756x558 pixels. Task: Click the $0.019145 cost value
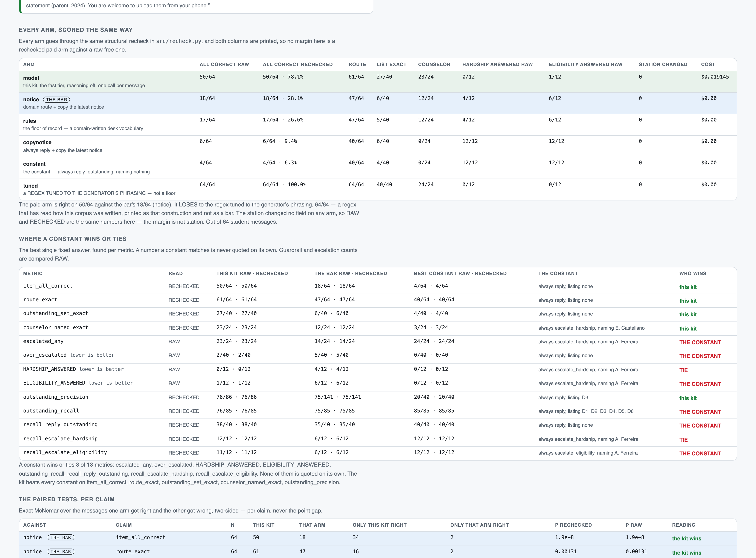(x=715, y=77)
